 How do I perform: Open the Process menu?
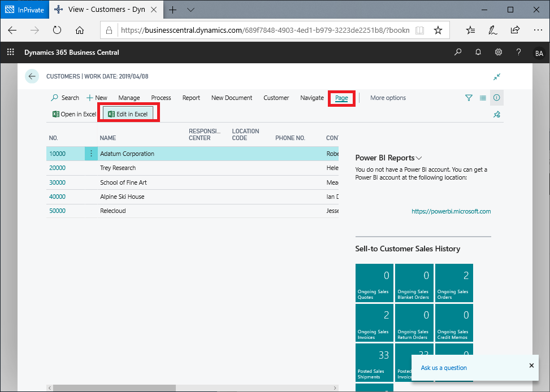161,98
